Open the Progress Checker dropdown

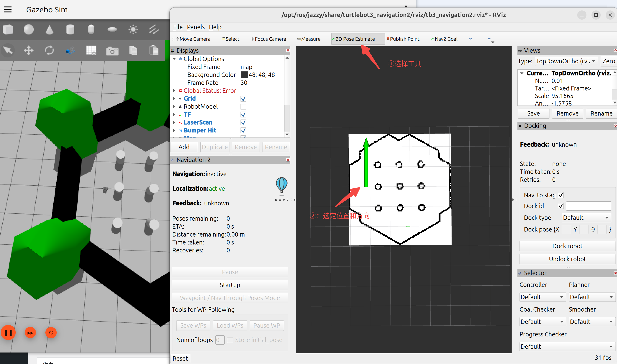(567, 346)
